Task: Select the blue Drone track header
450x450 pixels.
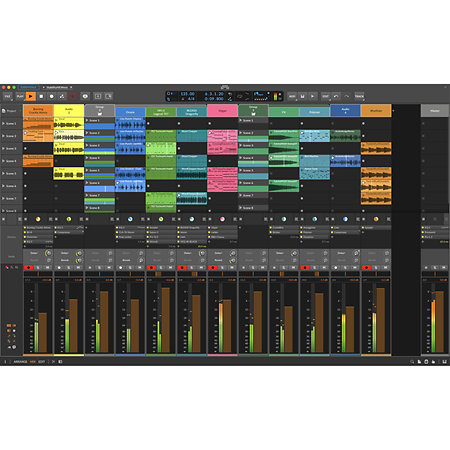Action: (130, 112)
